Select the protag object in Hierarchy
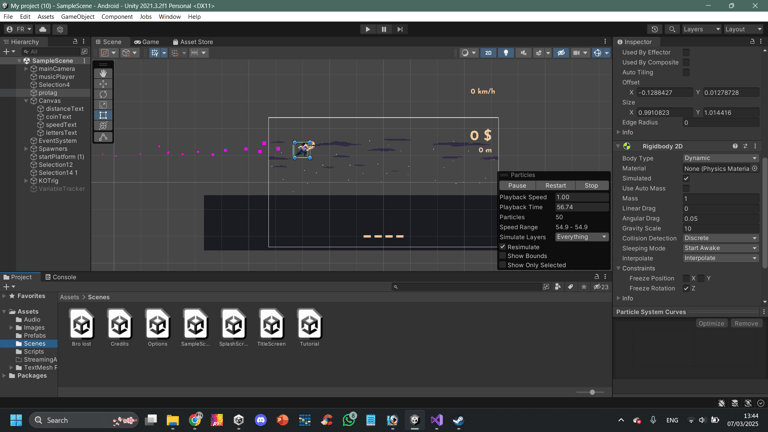The image size is (768, 432). pyautogui.click(x=48, y=93)
